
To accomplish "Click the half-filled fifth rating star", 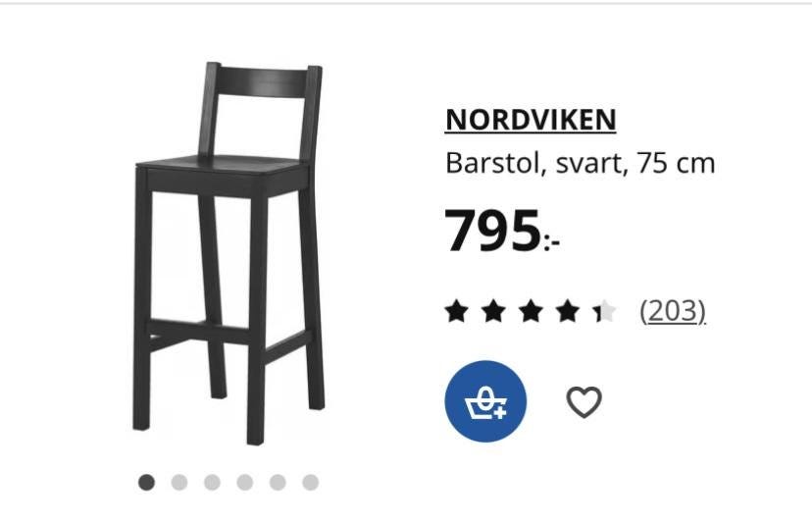I will pyautogui.click(x=605, y=311).
